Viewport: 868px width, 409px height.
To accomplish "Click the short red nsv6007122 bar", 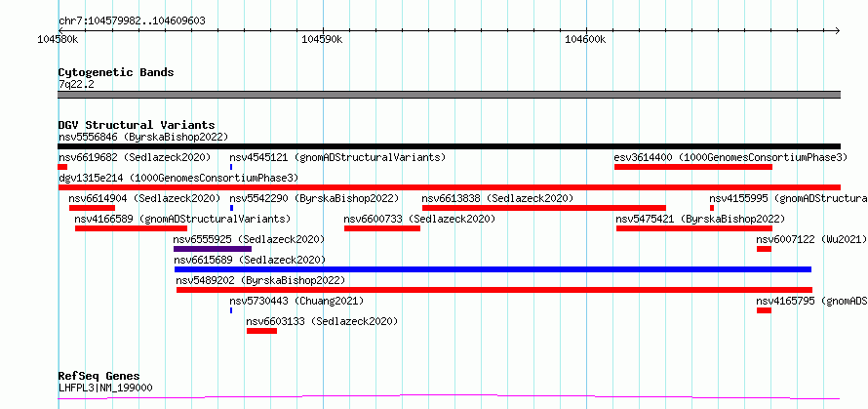I will tap(764, 249).
